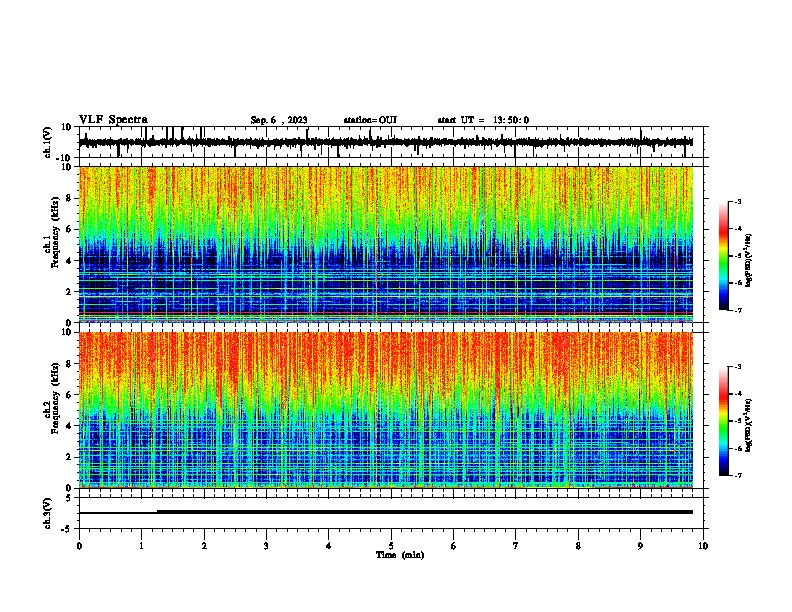The width and height of the screenshot is (792, 612).
Task: Click the '-7' label on ch.2 color bar
Action: pyautogui.click(x=737, y=475)
